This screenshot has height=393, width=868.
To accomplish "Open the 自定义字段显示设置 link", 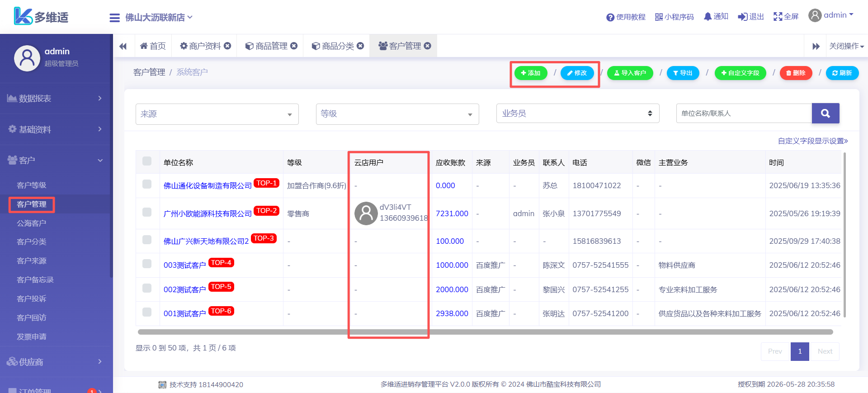I will (x=812, y=141).
